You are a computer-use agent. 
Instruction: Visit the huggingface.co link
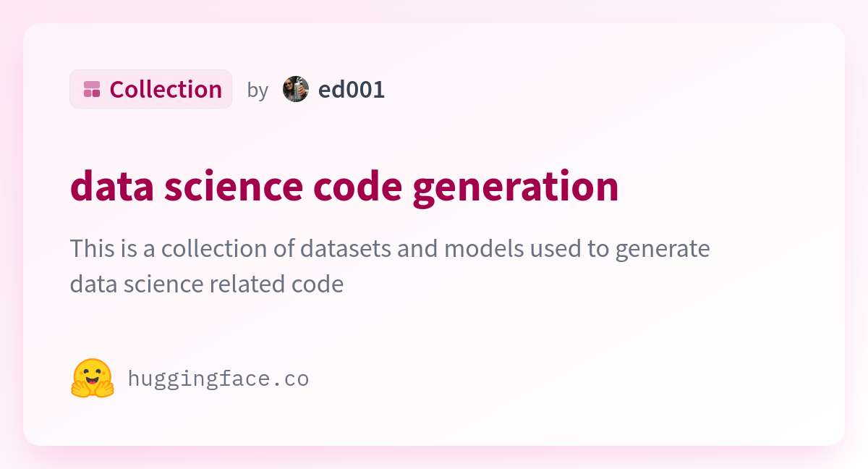tap(218, 379)
